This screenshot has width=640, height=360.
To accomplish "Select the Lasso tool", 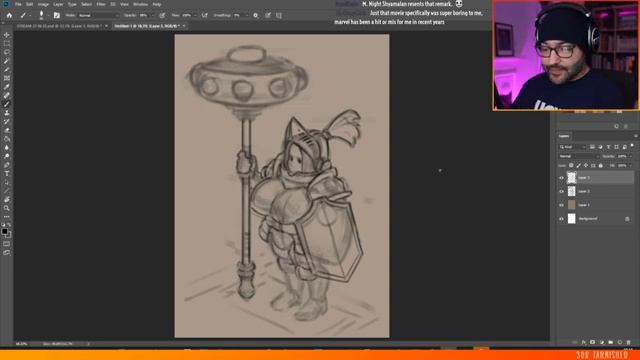I will 7,52.
